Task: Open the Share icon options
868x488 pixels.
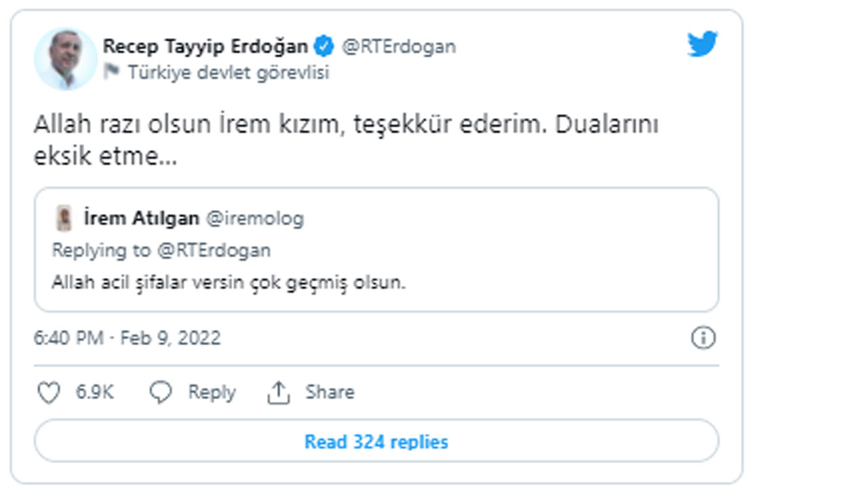Action: 279,391
